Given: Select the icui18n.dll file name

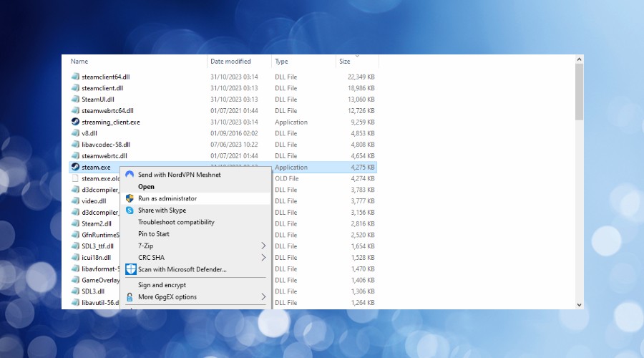Looking at the screenshot, I should tap(96, 257).
